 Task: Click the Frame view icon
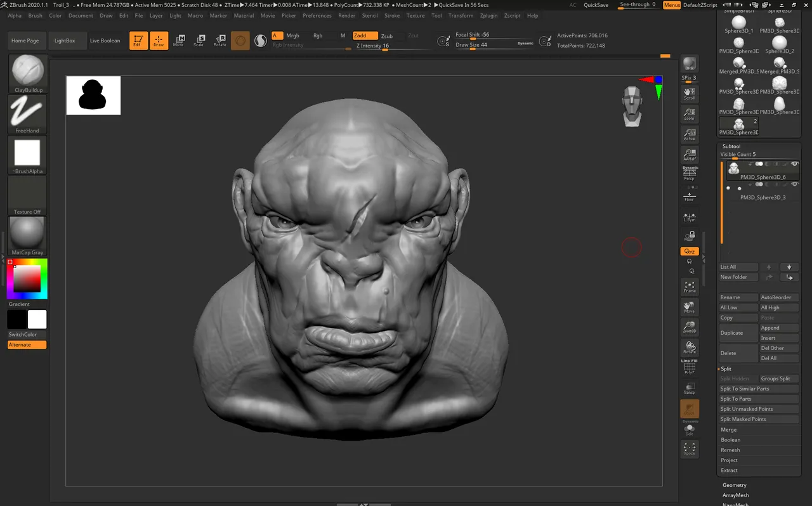pos(690,287)
